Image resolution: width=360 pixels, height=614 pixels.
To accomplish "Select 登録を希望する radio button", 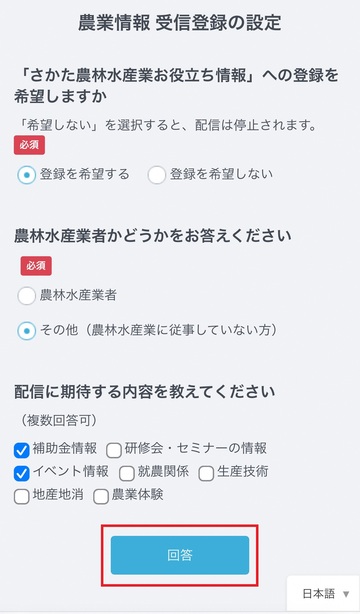I will (27, 175).
